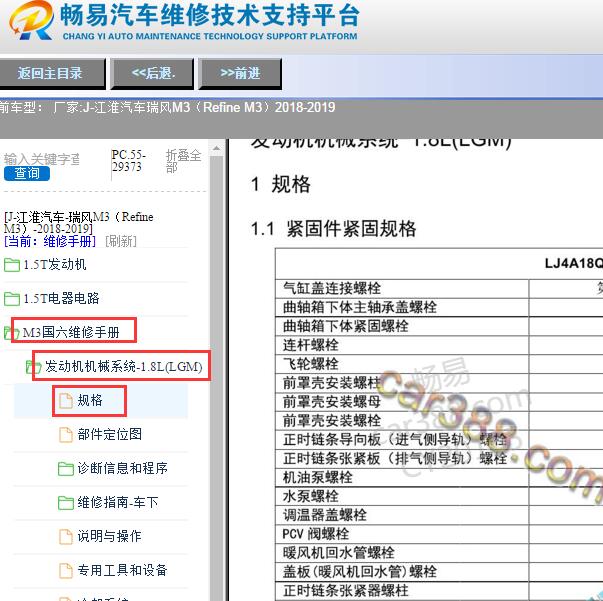Click [当前：维修手册] link
This screenshot has height=601, width=603.
[x=50, y=241]
